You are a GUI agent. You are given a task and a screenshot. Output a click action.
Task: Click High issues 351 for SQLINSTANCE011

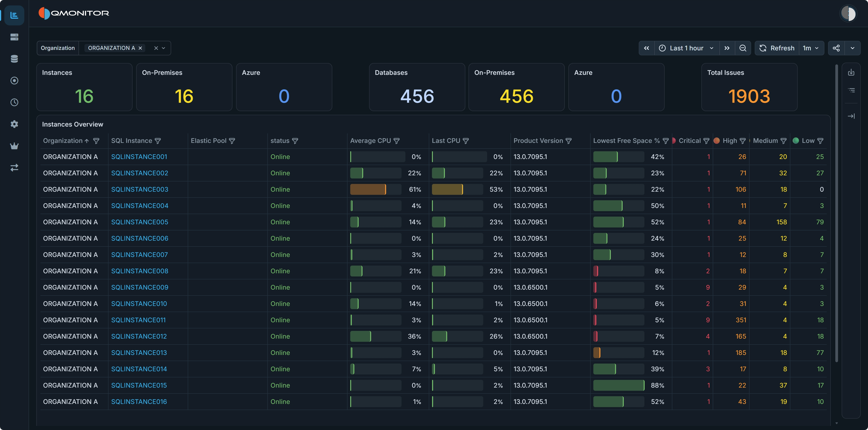tap(741, 320)
